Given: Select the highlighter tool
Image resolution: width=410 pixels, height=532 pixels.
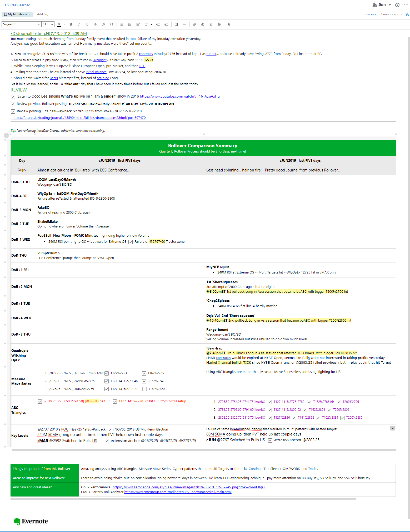Looking at the screenshot, I should (104, 24).
